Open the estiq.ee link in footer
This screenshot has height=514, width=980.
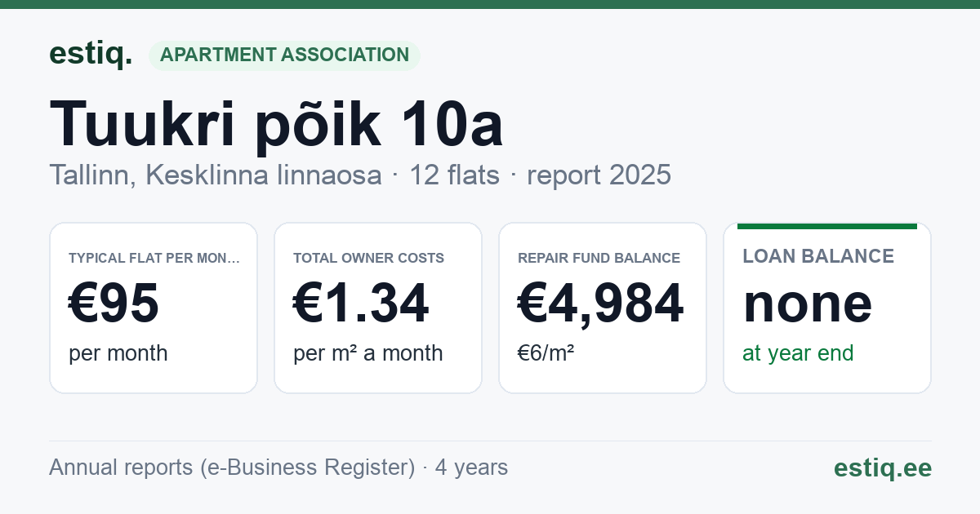[x=882, y=467]
